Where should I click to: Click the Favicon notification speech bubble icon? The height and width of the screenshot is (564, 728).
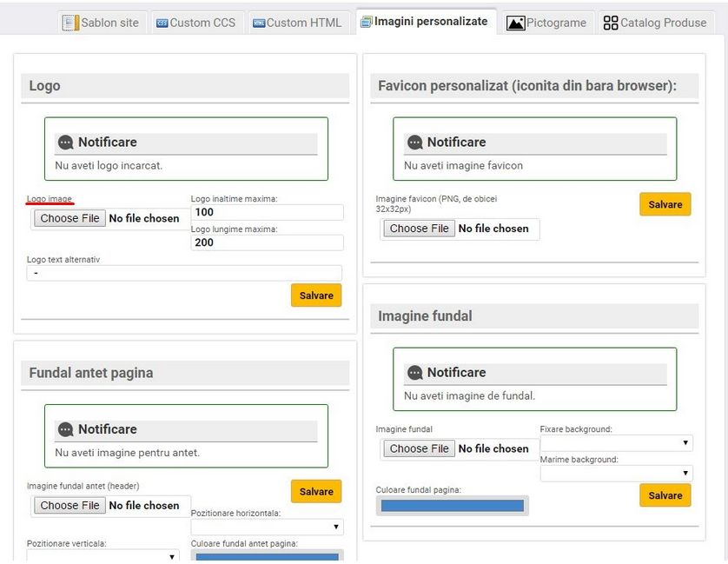coord(414,143)
